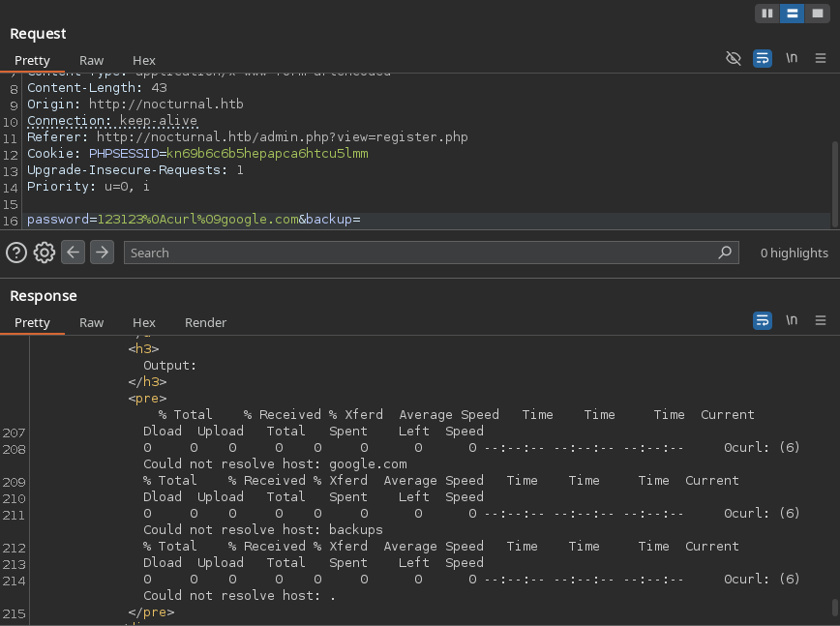Toggle hidden characters eye icon in Request
The image size is (840, 626).
pos(734,58)
